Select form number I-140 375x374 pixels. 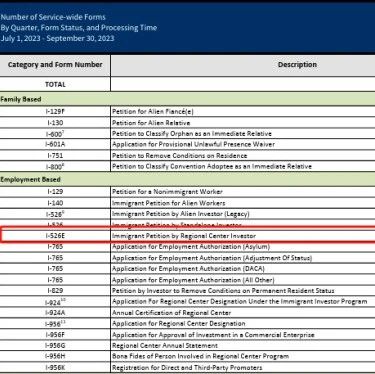pyautogui.click(x=55, y=203)
